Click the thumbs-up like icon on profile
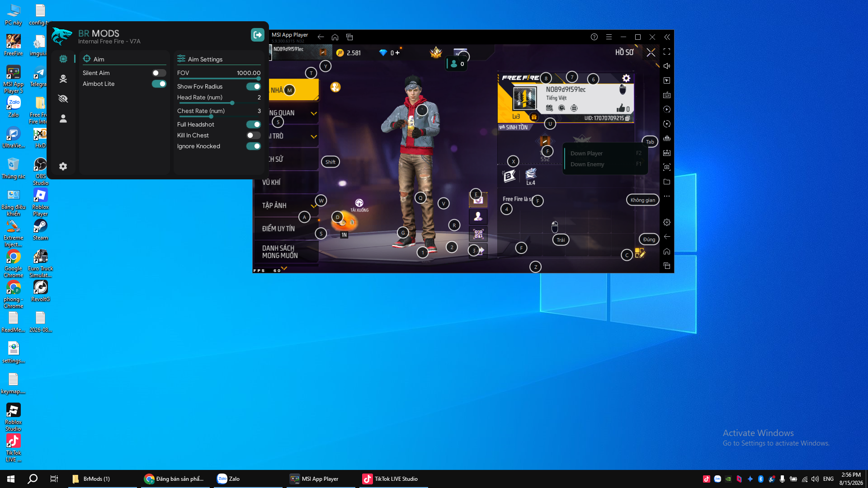868x488 pixels. tap(621, 108)
